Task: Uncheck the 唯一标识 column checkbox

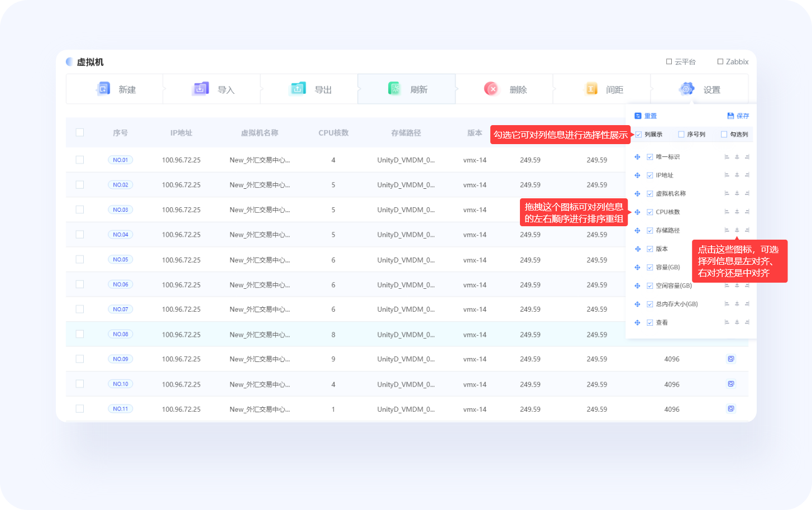Action: point(649,157)
